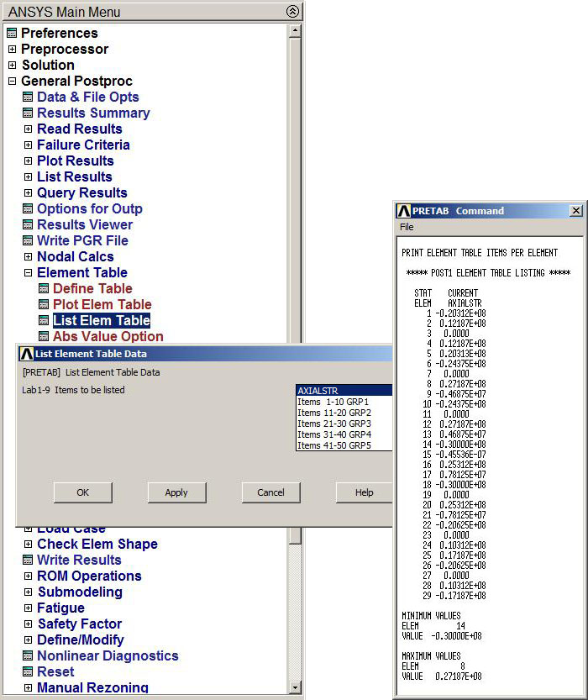Expand the Solution node
This screenshot has height=700, width=588.
point(12,66)
